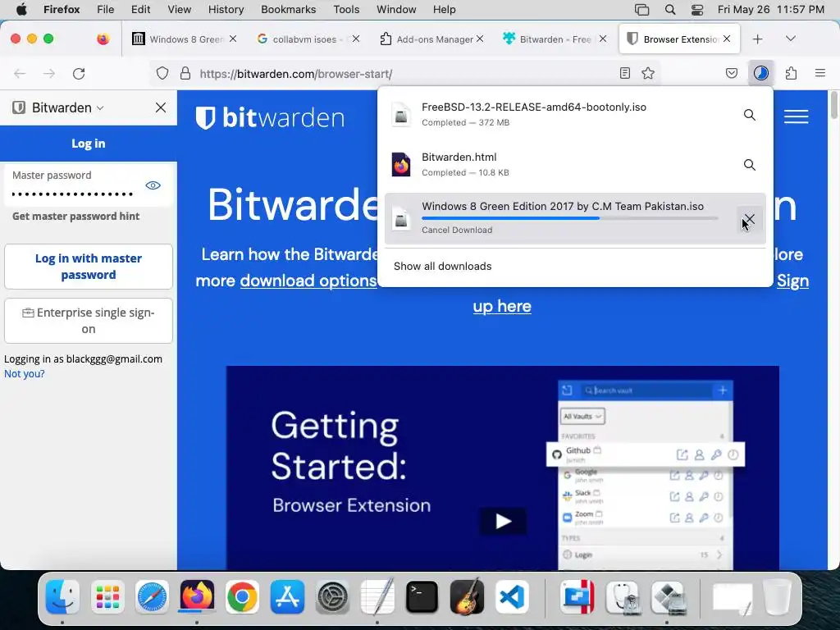Toggle master password visibility eye icon
This screenshot has width=840, height=630.
(x=153, y=185)
